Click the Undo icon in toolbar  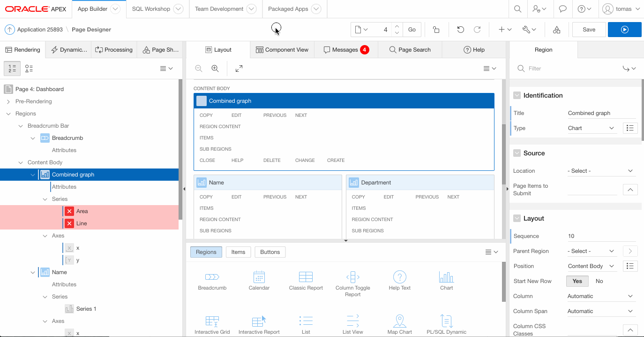click(x=460, y=30)
